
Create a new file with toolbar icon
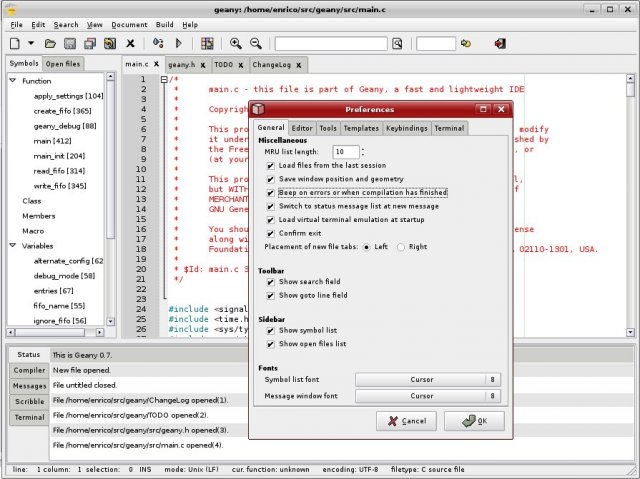[15, 43]
